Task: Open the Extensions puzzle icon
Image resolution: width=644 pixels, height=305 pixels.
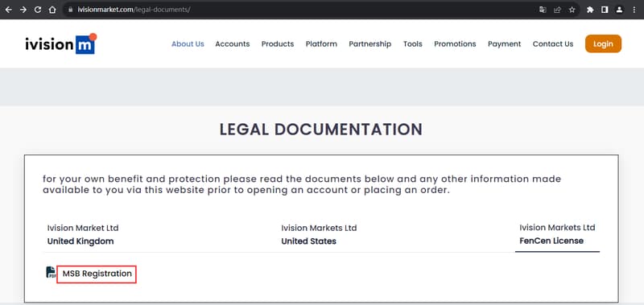Action: (x=590, y=10)
